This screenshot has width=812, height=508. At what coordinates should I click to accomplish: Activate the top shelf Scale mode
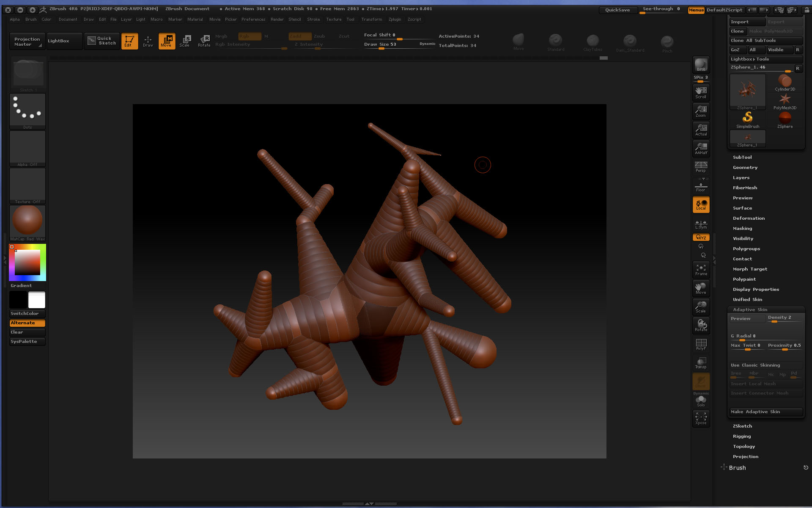point(185,41)
